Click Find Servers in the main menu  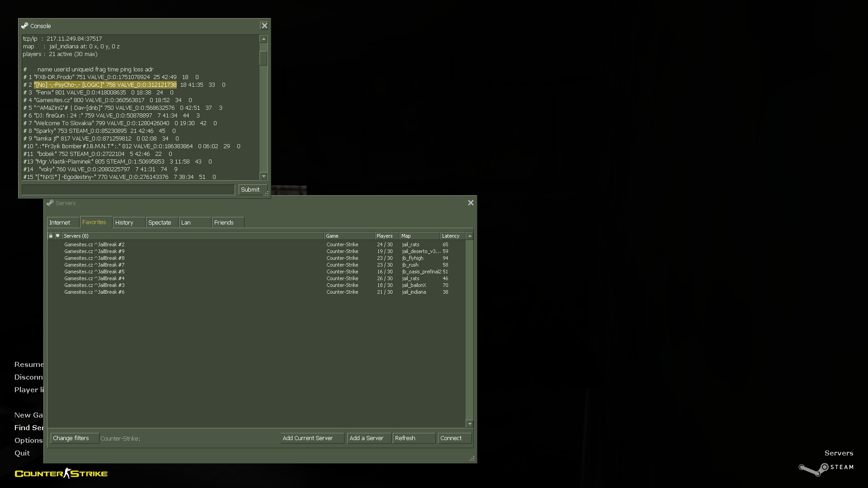coord(29,428)
